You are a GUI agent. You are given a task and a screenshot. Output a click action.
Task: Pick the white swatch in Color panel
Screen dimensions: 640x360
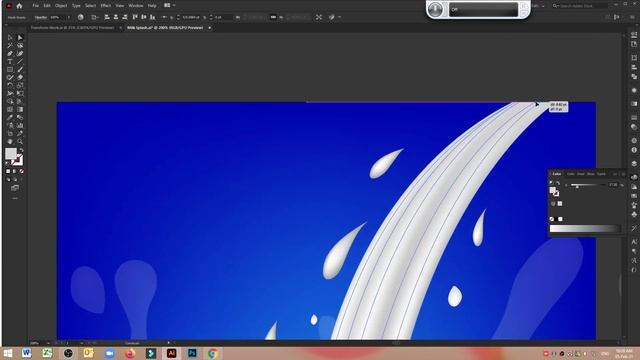click(x=560, y=219)
